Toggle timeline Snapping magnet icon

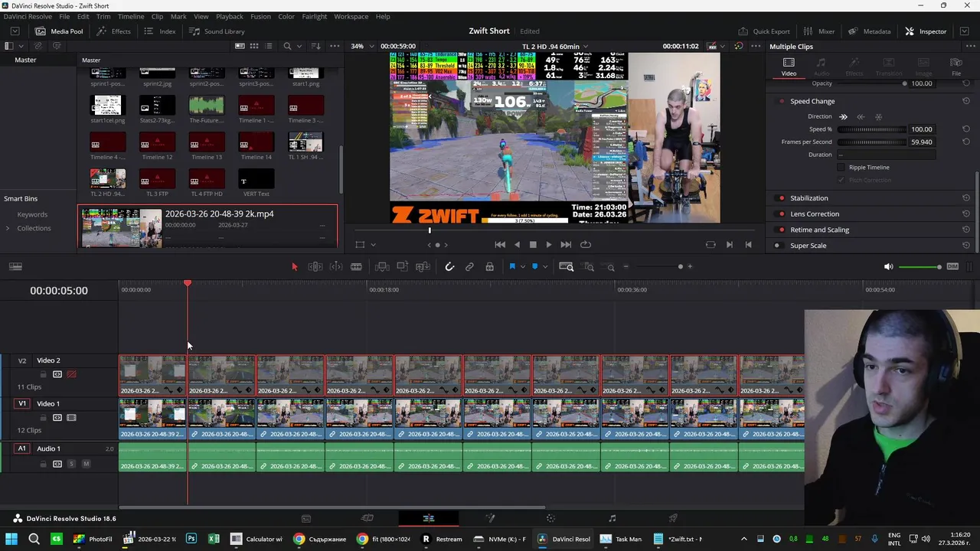(449, 266)
